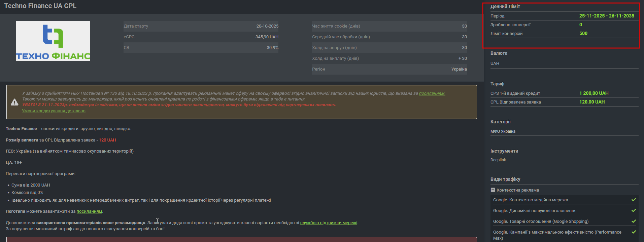644x242 pixels.
Task: Click the CPL tariff amount 120,00 UAH
Action: point(592,102)
